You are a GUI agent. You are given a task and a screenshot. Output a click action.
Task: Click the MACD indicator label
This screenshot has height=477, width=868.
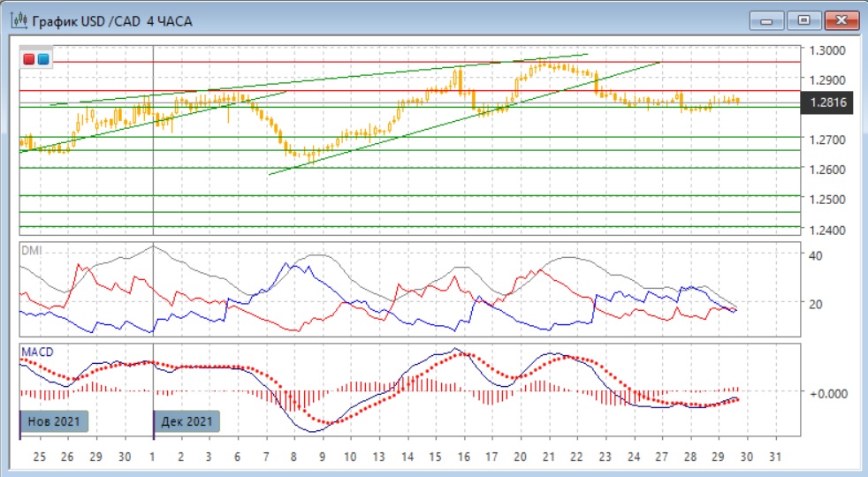[x=36, y=352]
